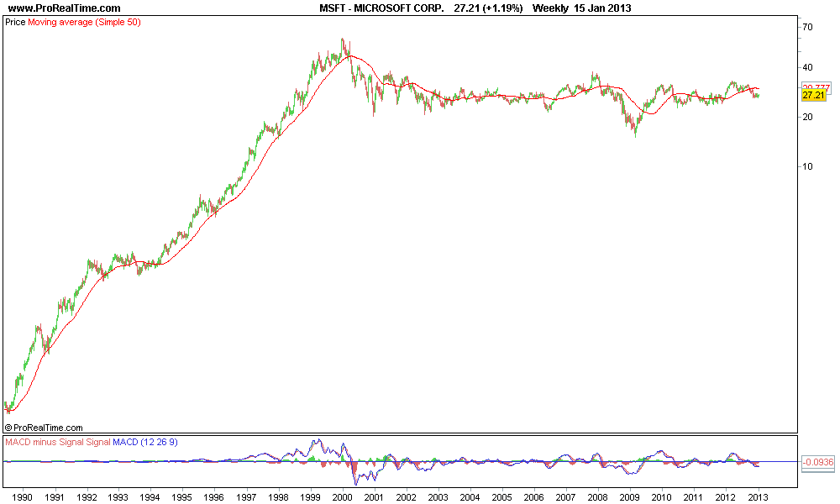Click the 2005 year label
The height and width of the screenshot is (504, 840).
pyautogui.click(x=502, y=497)
